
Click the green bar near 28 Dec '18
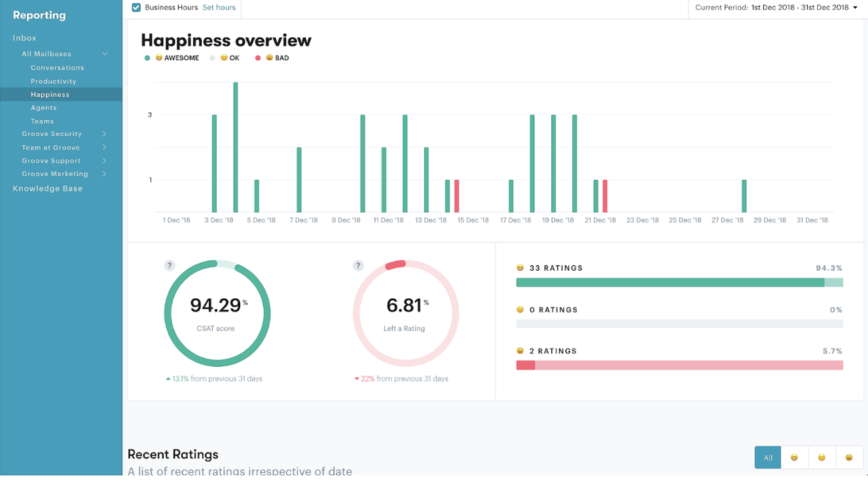tap(744, 196)
